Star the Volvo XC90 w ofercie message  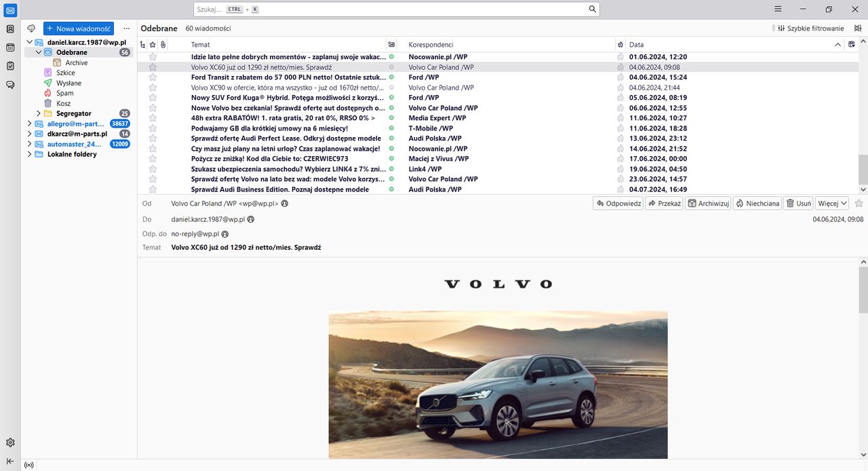[x=153, y=88]
